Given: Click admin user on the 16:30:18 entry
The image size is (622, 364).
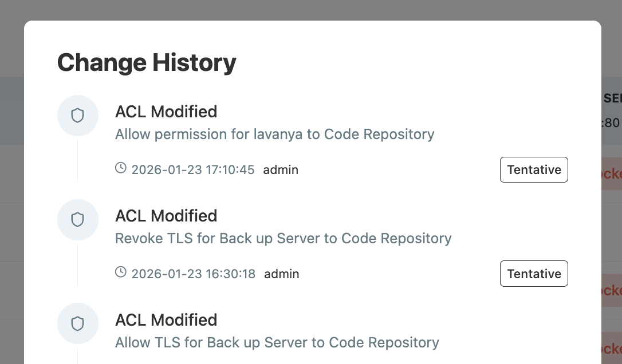Looking at the screenshot, I should (x=281, y=274).
